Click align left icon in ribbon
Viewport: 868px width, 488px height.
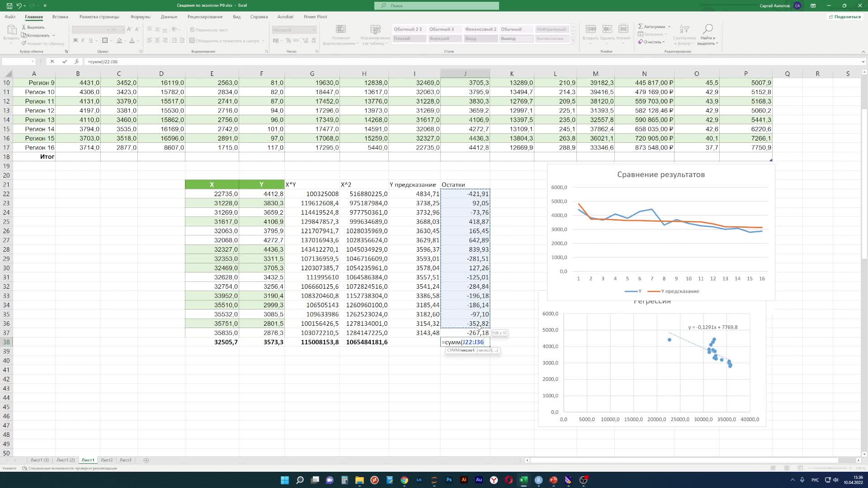(150, 41)
